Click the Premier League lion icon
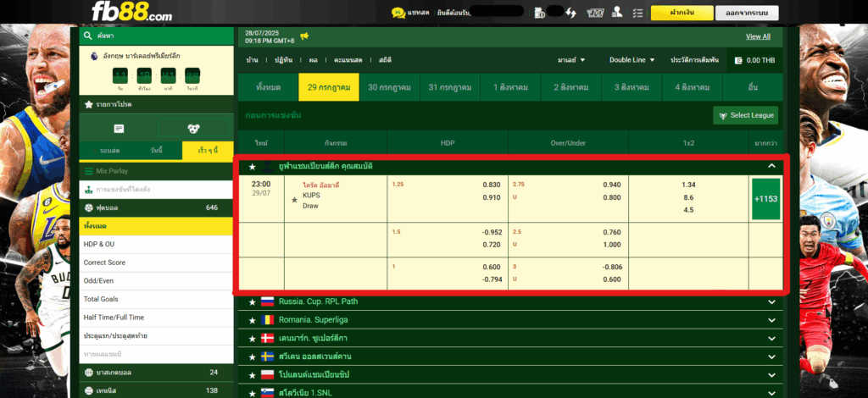Viewport: 868px width, 398px height. tap(93, 56)
